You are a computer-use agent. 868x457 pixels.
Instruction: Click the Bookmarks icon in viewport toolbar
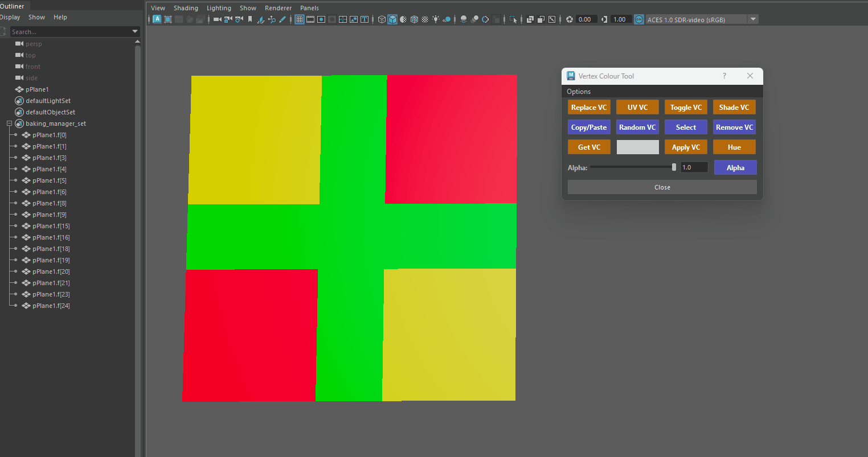(x=250, y=19)
